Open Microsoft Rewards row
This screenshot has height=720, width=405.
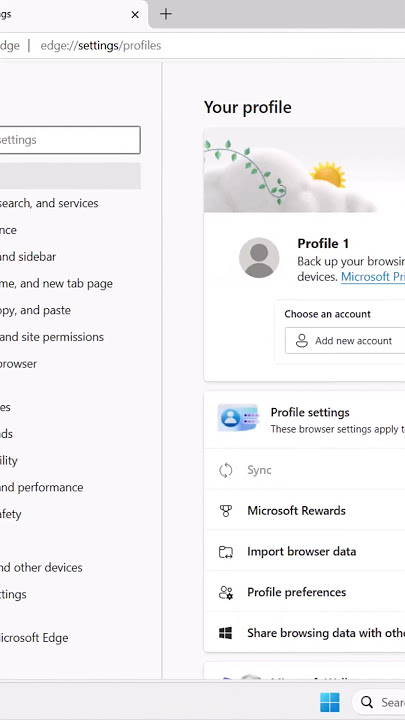pos(304,511)
